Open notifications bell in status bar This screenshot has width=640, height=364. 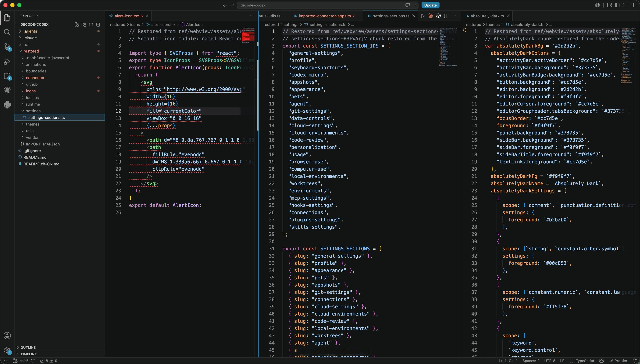[635, 361]
